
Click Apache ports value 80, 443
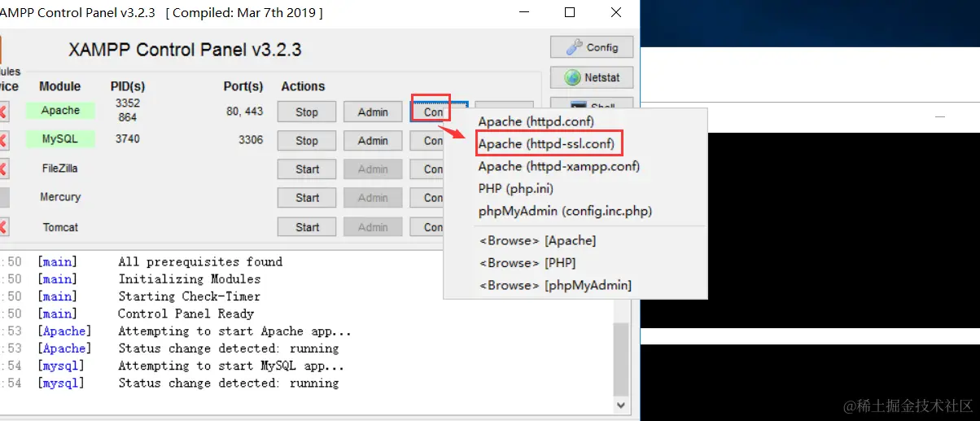pos(245,111)
